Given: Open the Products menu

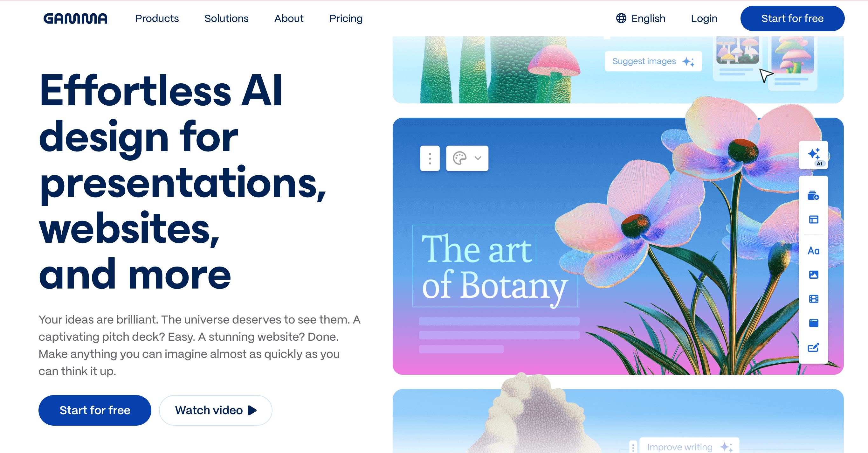Looking at the screenshot, I should [x=157, y=18].
